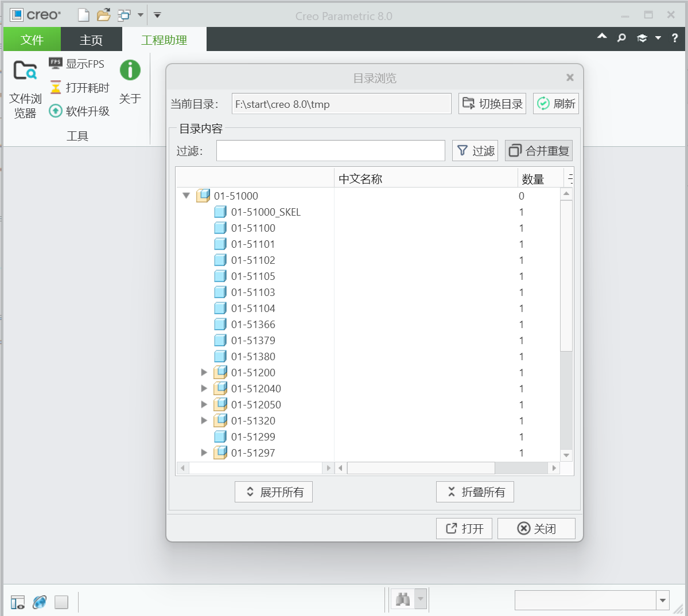Viewport: 688px width, 616px height.
Task: Open the selection filter dropdown at bottom right
Action: [663, 601]
